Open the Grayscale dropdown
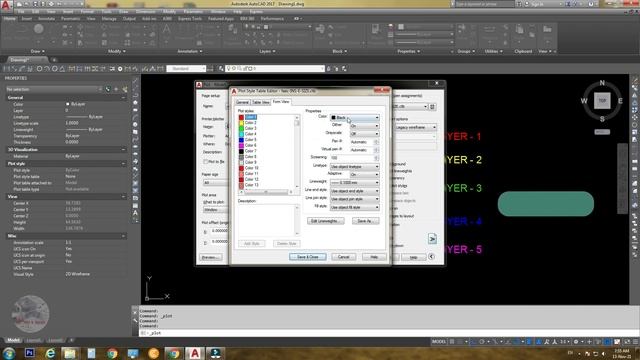640x360 pixels. (x=364, y=134)
